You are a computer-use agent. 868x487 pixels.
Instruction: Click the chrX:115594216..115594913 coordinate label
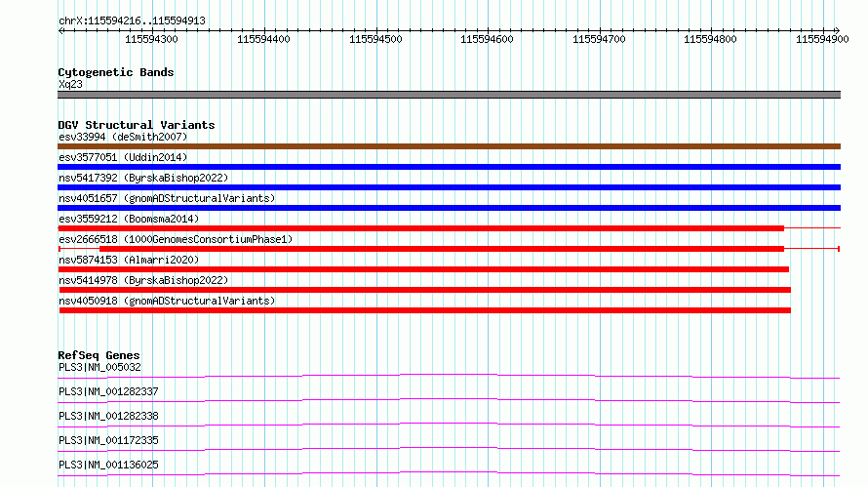132,21
